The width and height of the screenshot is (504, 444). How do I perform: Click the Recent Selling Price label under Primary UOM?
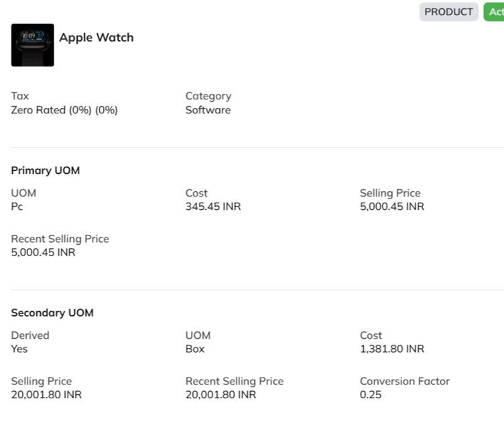[x=60, y=239]
